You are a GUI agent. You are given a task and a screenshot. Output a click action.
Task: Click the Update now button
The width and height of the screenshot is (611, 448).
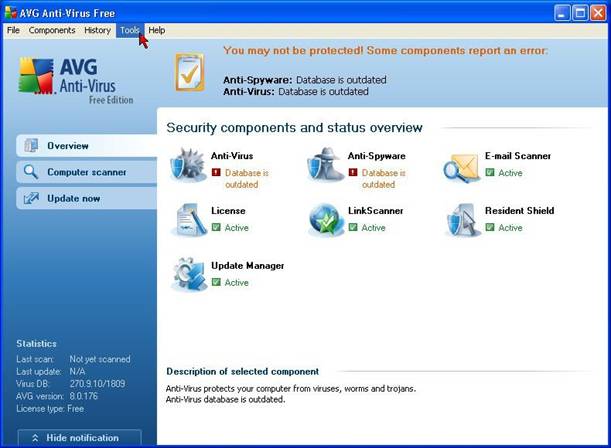87,198
